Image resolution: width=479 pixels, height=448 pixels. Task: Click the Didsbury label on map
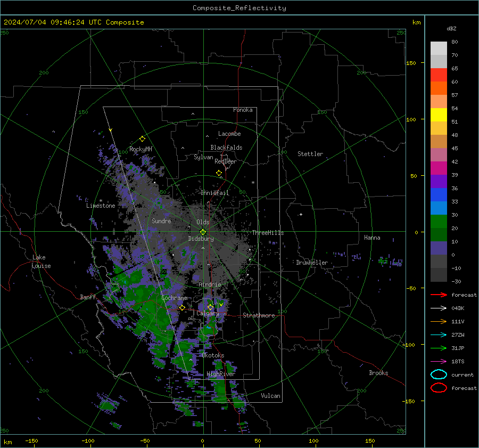pyautogui.click(x=201, y=239)
